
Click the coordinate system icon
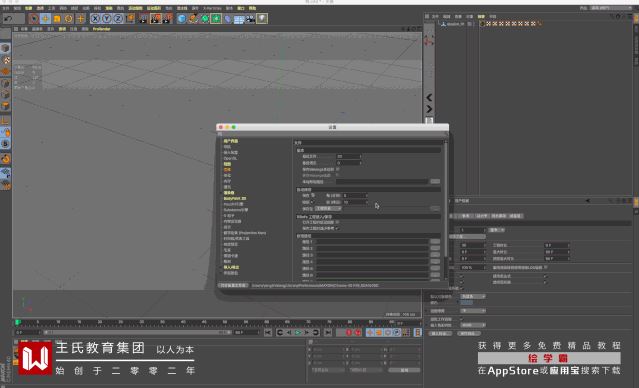point(130,19)
